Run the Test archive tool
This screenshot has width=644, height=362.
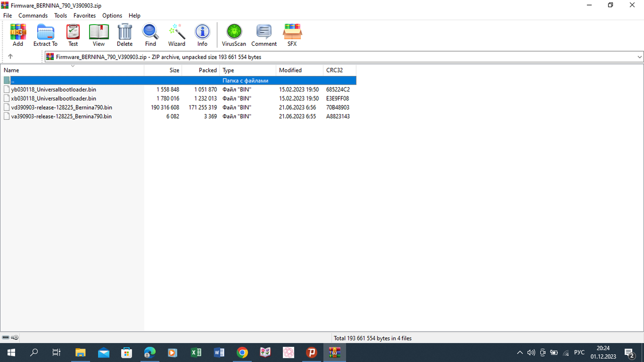73,35
